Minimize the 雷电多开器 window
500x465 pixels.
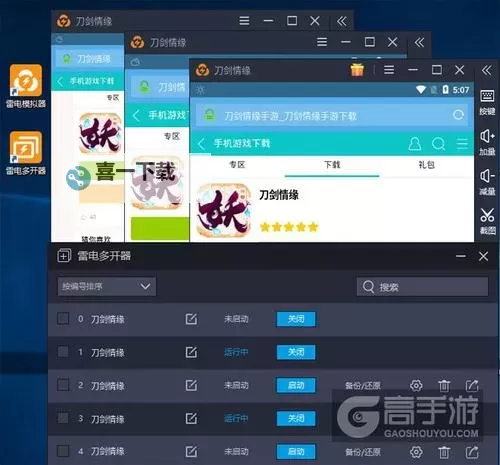461,256
